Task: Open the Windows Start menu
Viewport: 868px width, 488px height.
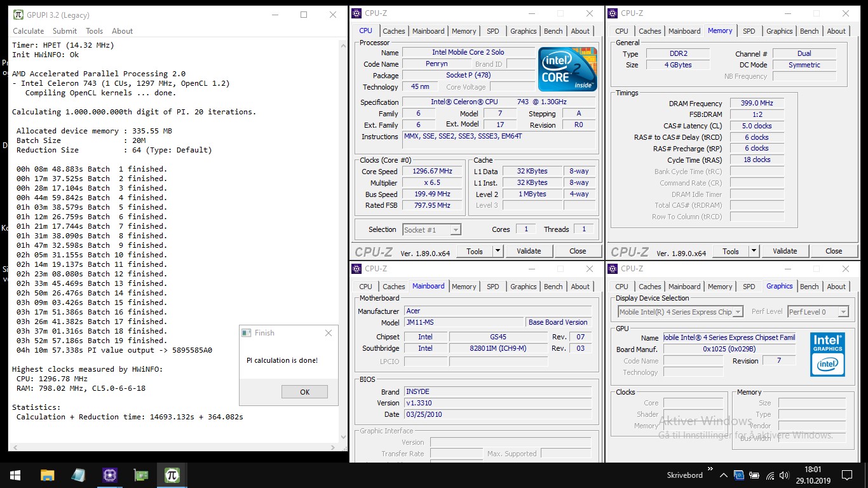Action: tap(15, 475)
